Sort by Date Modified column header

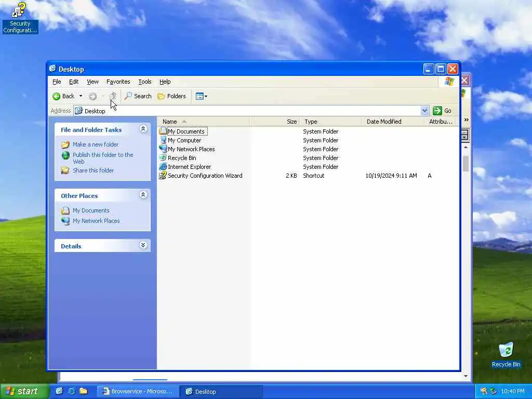[393, 122]
